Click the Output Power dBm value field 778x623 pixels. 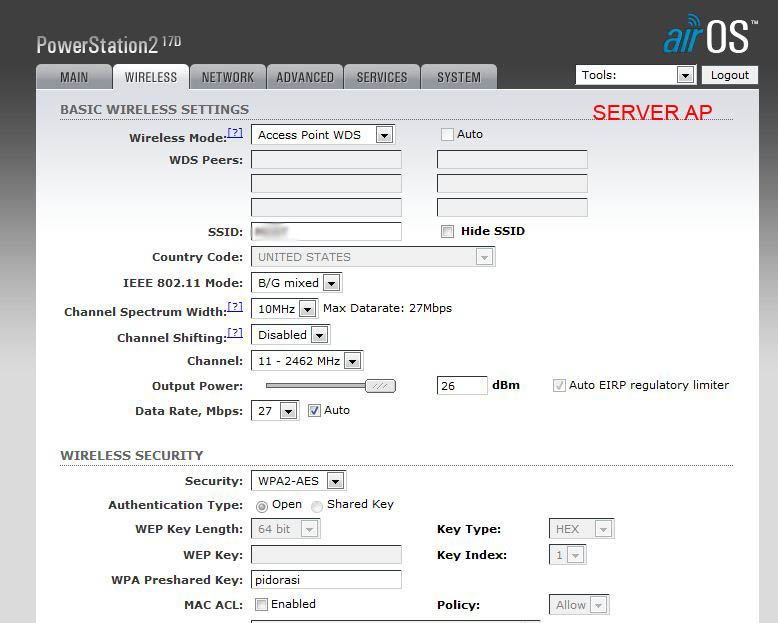click(x=462, y=385)
